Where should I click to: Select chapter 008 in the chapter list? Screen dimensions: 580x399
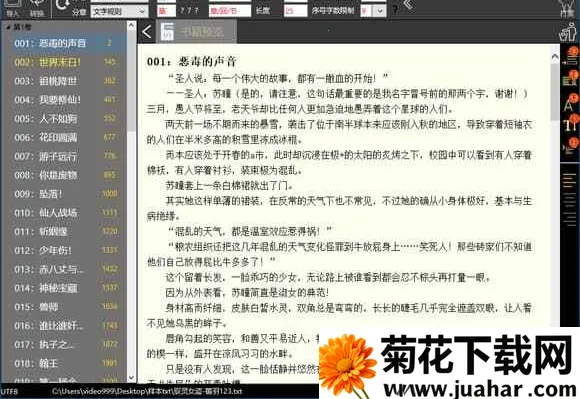point(64,175)
